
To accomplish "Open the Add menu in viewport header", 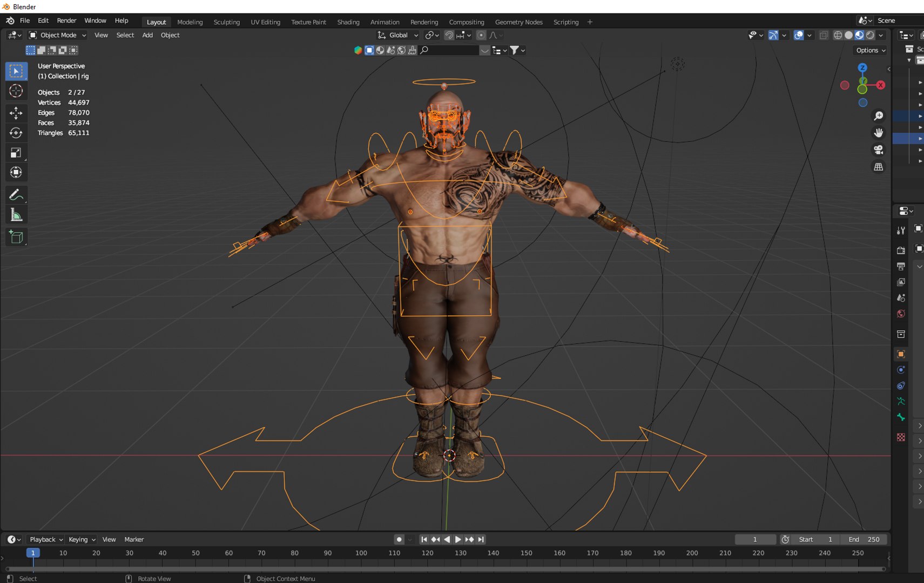I will tap(147, 35).
